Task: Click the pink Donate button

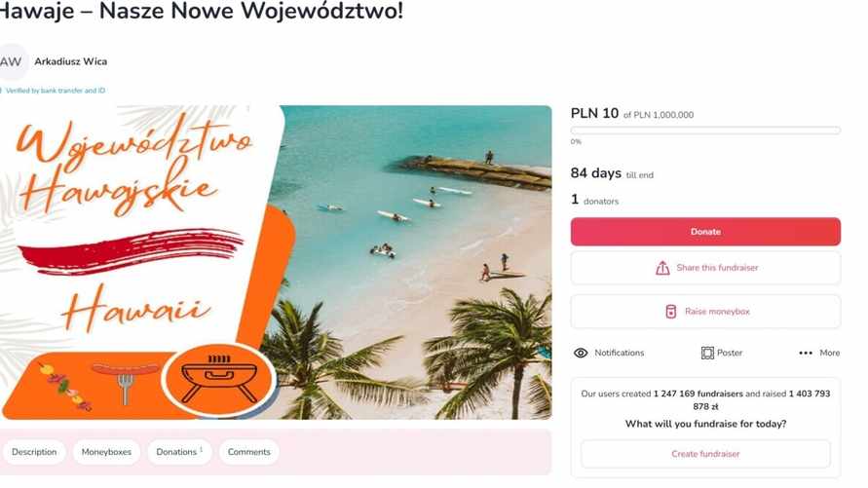Action: (x=705, y=231)
